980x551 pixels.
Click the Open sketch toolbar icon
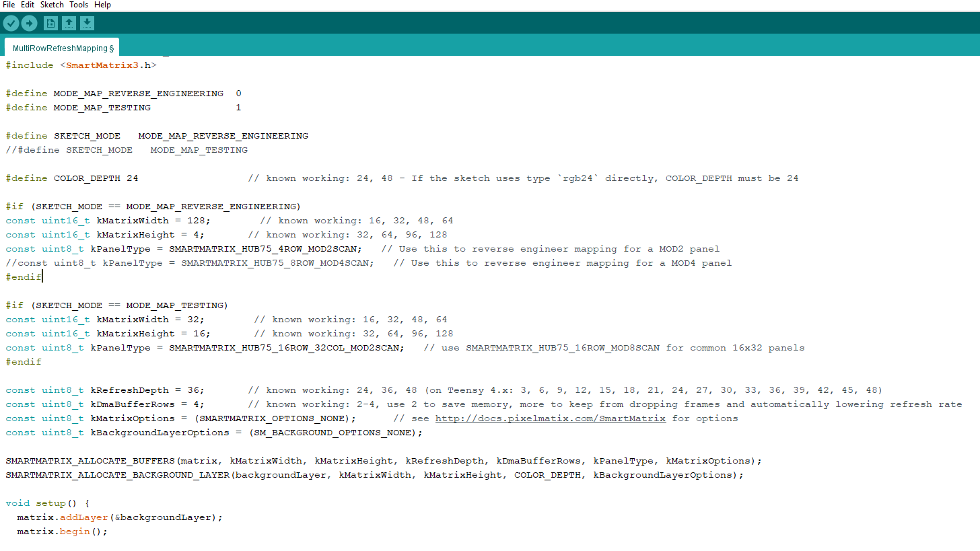[69, 22]
